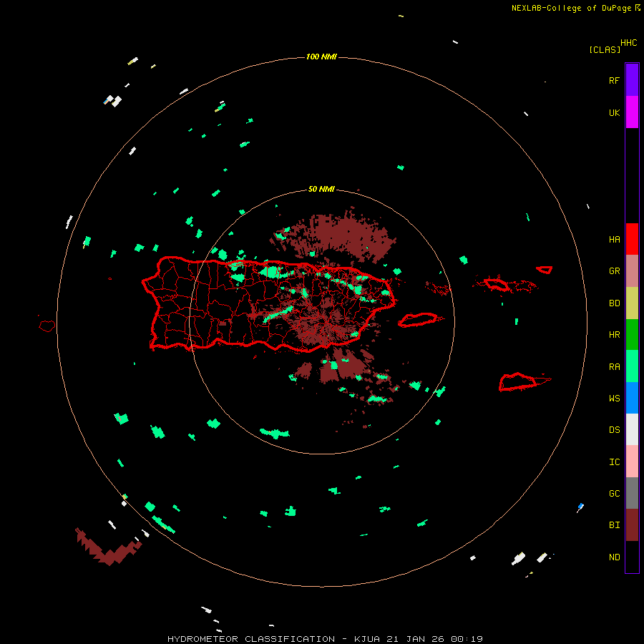Click the 00:19 timestamp
This screenshot has height=644, width=644.
(467, 639)
